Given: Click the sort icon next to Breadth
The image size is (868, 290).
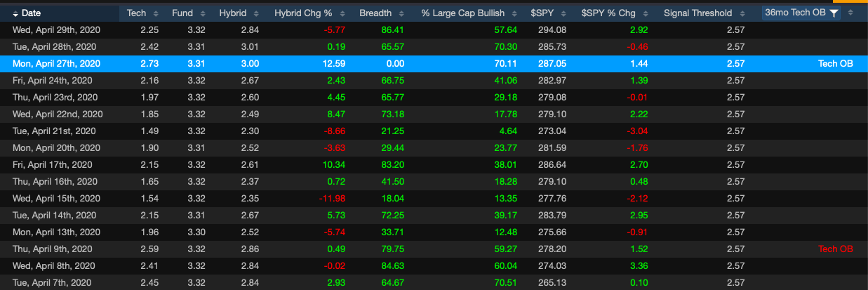Looking at the screenshot, I should click(x=403, y=13).
